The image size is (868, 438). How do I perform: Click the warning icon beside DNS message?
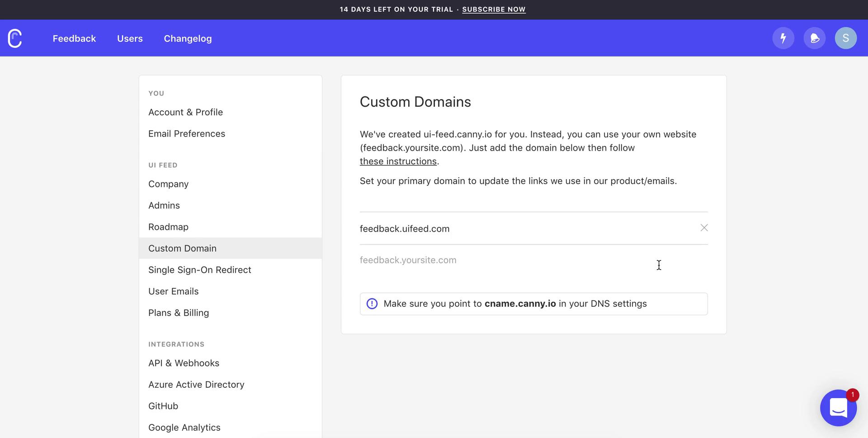coord(372,304)
